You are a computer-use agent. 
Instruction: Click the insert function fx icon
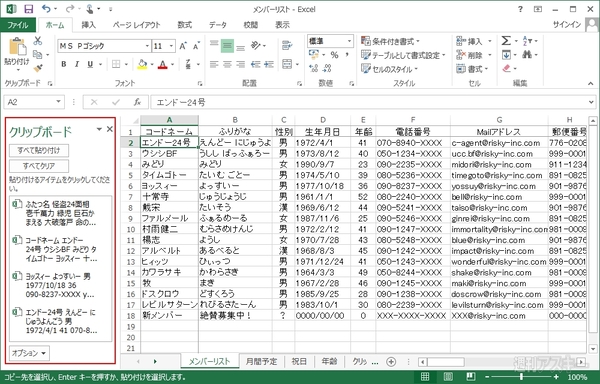coord(137,102)
